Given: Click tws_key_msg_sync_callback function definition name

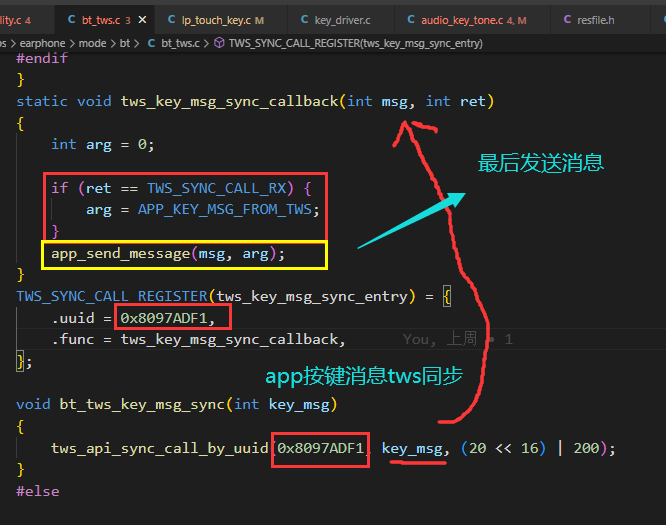Looking at the screenshot, I should click(x=229, y=102).
